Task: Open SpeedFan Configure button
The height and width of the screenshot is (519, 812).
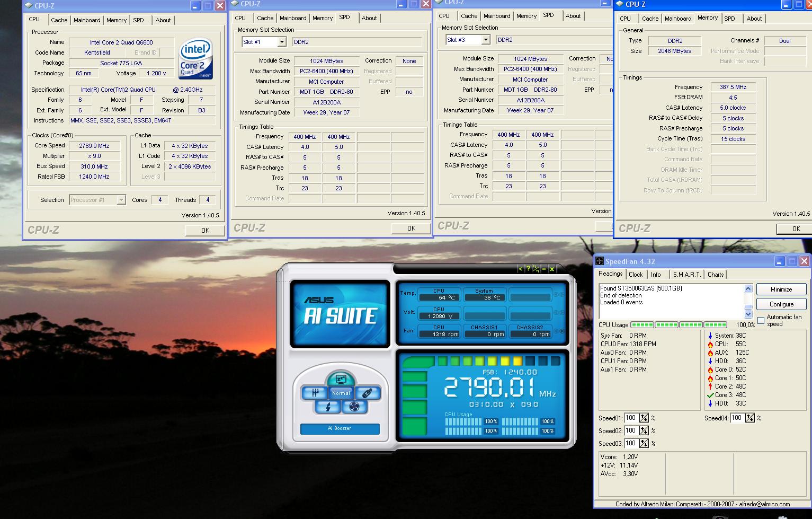Action: pos(781,304)
